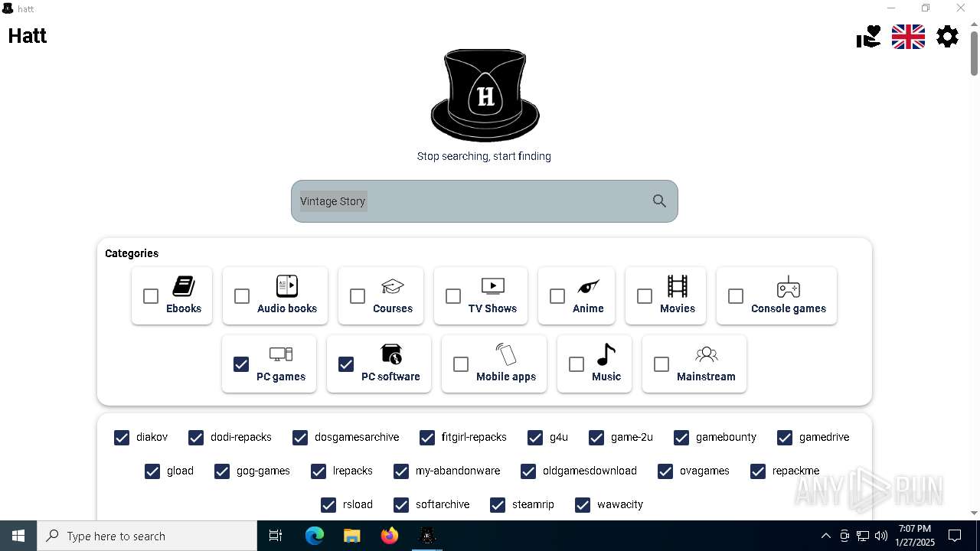Open the donate heart-hand icon
980x551 pixels.
[869, 36]
